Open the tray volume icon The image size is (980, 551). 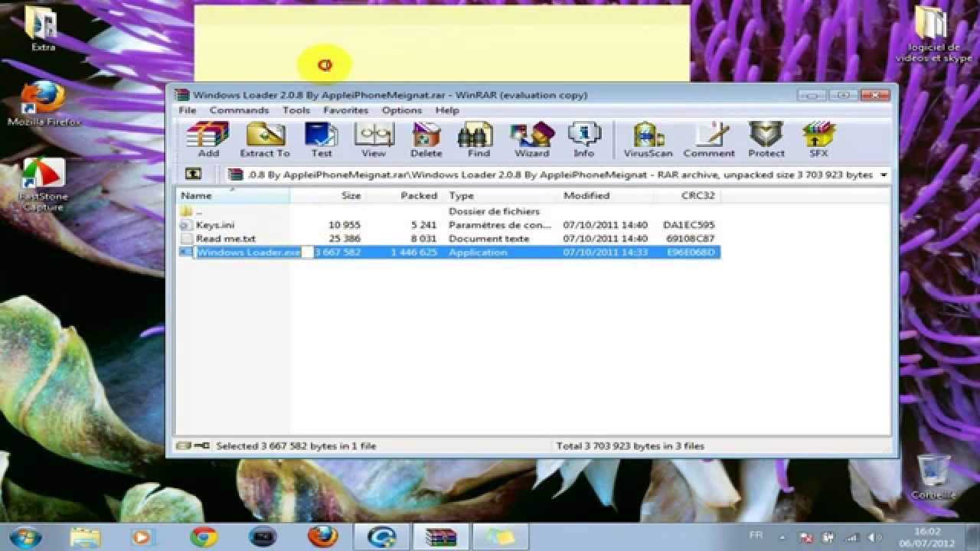[x=873, y=537]
